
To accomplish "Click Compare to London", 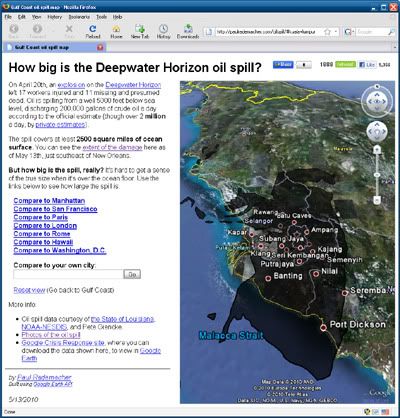I will coord(45,226).
